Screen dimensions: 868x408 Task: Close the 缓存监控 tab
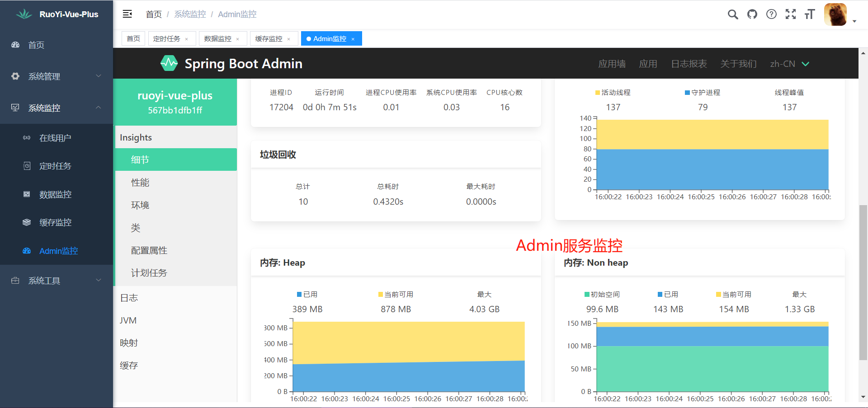tap(288, 39)
